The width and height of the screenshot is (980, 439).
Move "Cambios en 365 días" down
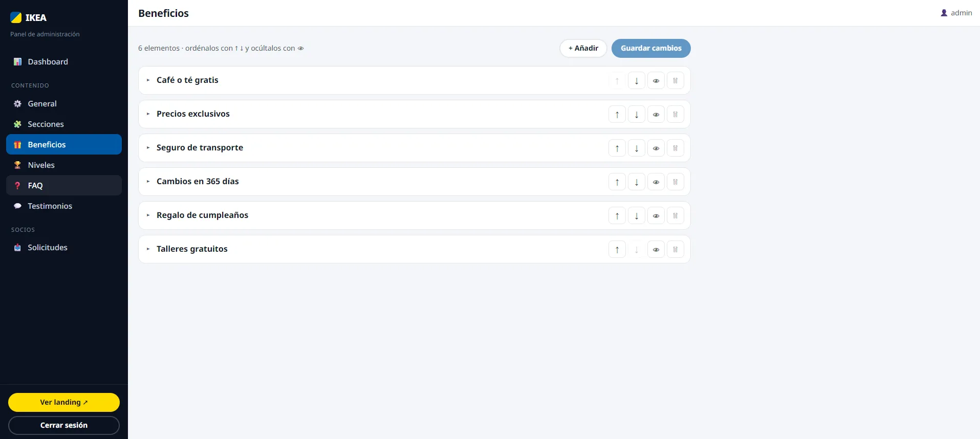[637, 182]
